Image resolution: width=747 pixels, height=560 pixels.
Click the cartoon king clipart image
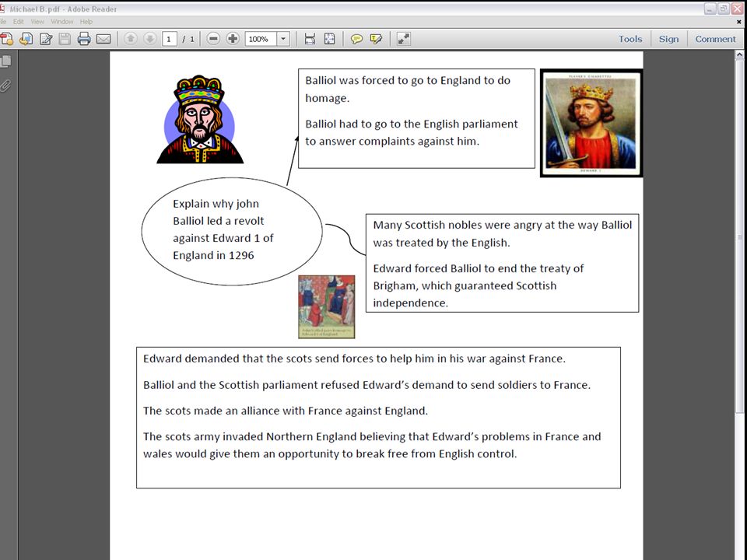click(200, 119)
